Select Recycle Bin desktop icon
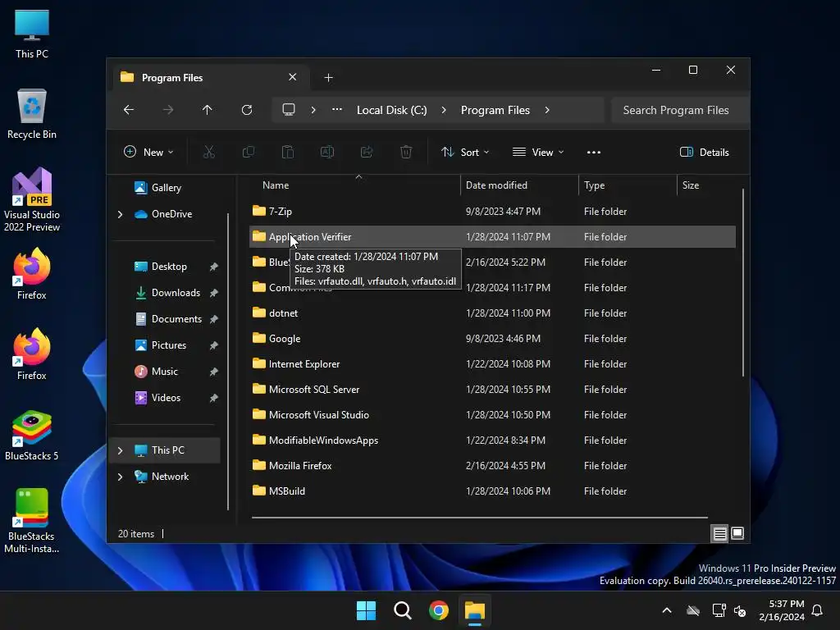840x630 pixels. (32, 114)
